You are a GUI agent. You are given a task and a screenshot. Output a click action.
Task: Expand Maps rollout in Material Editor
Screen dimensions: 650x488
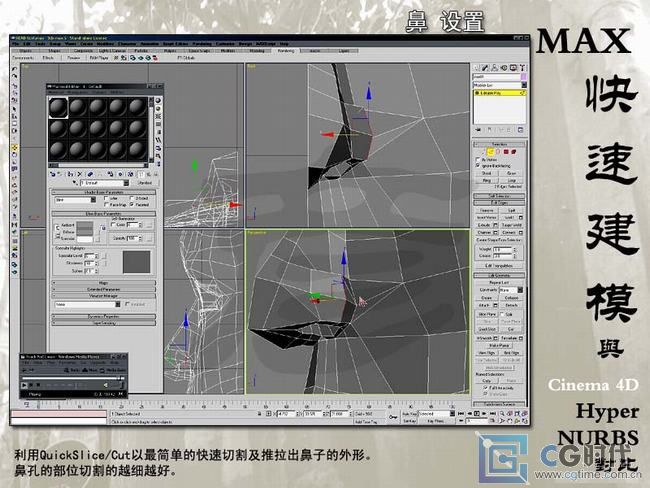104,283
